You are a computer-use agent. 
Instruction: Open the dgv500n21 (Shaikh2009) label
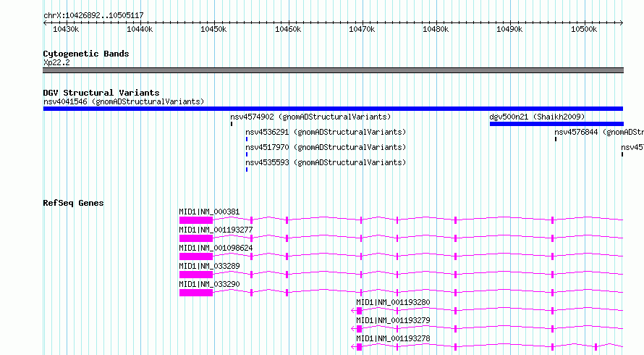[x=537, y=117]
